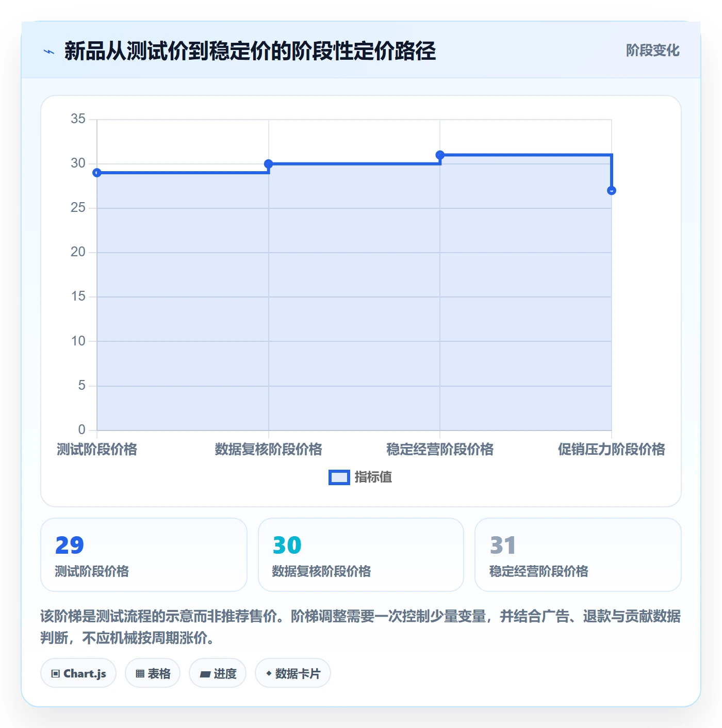Click the diamond icon in 数据卡片 chip

coord(269,673)
